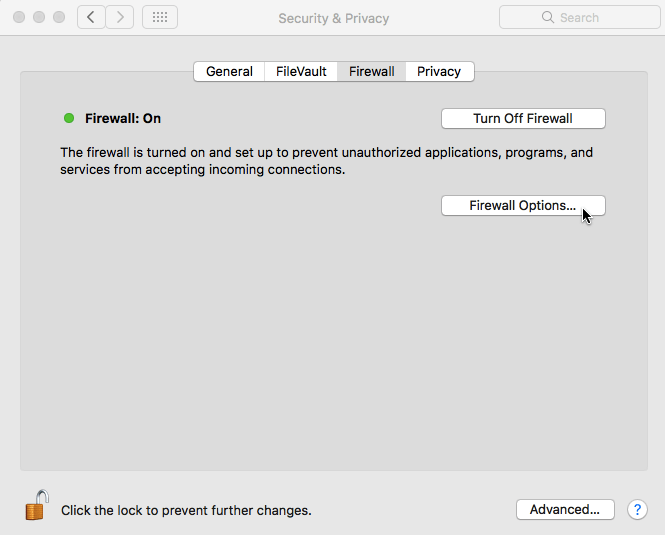Image resolution: width=665 pixels, height=535 pixels.
Task: Click the window minimize button
Action: tap(39, 17)
